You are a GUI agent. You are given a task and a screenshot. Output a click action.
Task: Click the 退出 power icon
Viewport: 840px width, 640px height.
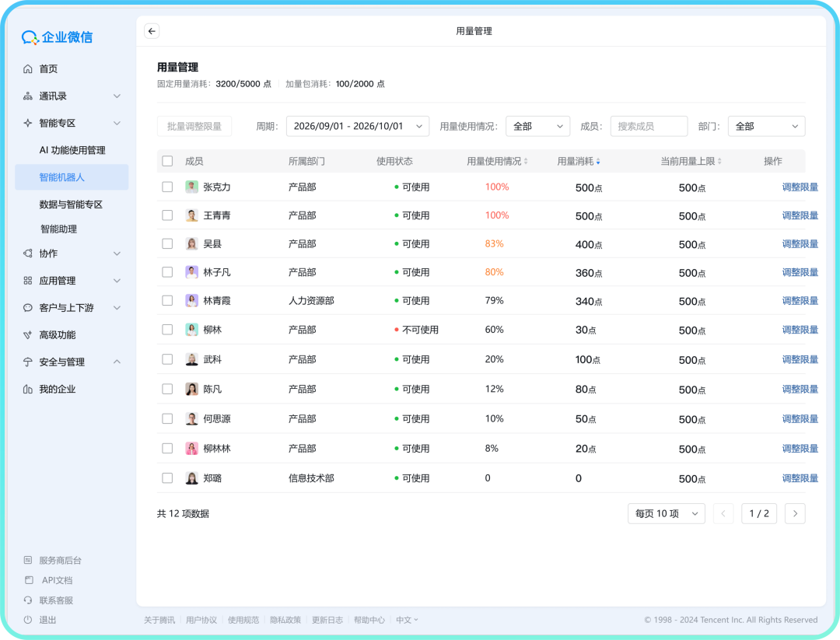(28, 620)
